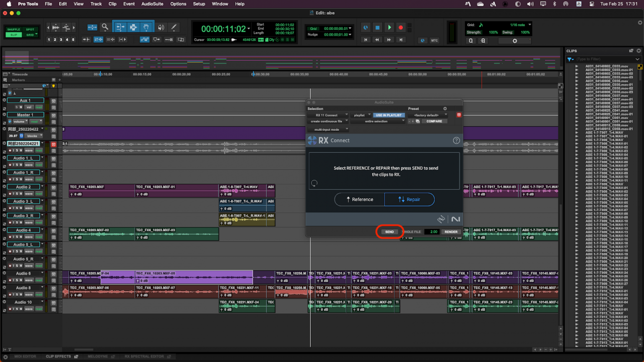
Task: Mute the Audio 2 track
Action: [21, 194]
